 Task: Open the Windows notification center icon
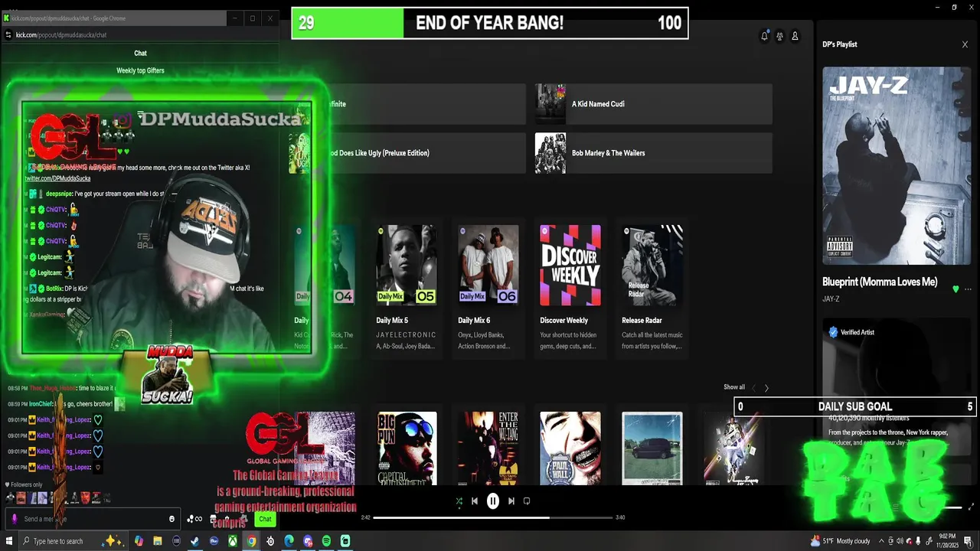click(x=968, y=541)
